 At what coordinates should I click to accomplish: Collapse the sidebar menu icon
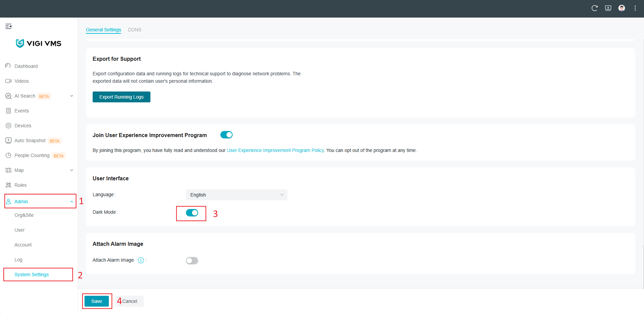point(8,26)
